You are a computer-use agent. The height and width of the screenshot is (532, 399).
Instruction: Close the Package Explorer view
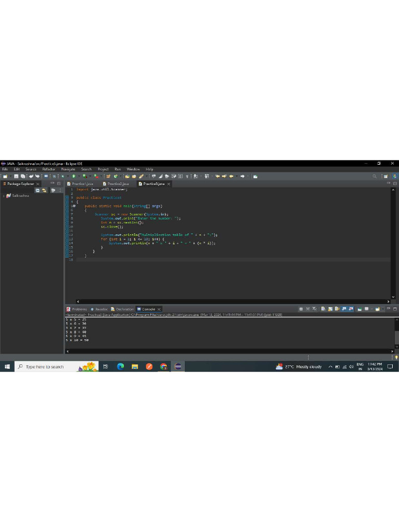coord(38,184)
